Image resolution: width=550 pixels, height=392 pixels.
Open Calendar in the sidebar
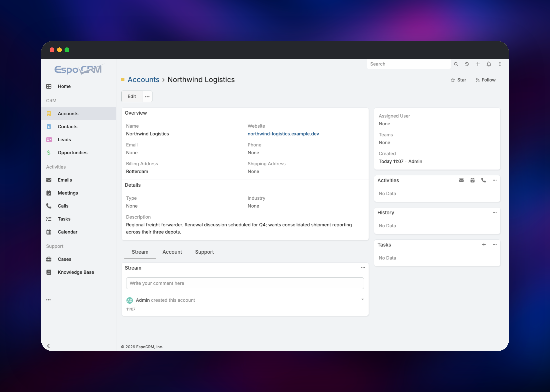[79, 232]
